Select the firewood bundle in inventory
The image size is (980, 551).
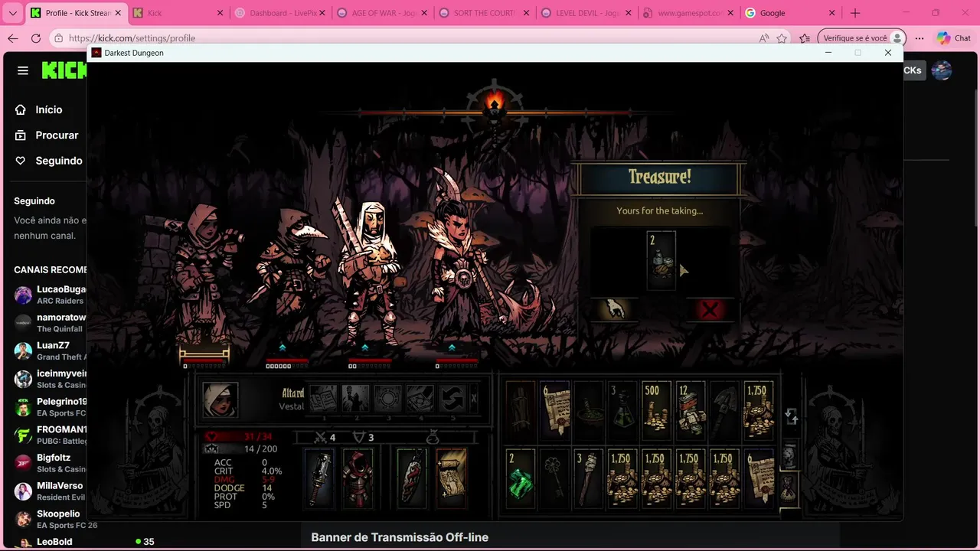(521, 410)
